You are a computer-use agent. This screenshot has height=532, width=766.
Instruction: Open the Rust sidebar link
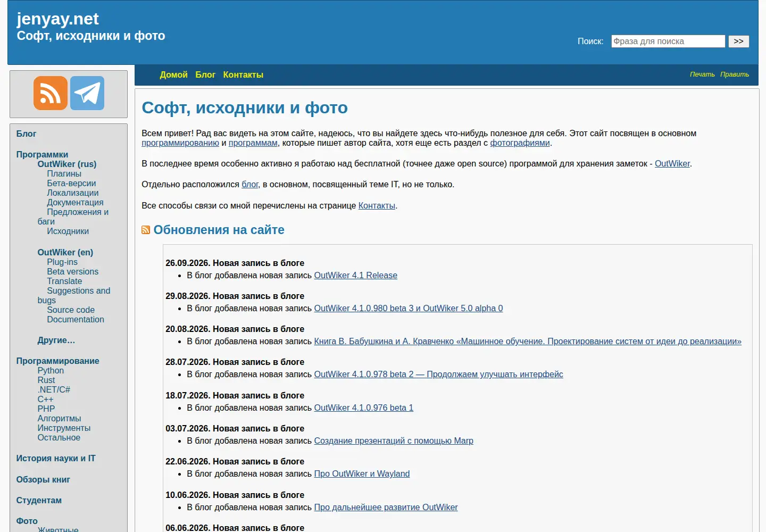tap(46, 380)
